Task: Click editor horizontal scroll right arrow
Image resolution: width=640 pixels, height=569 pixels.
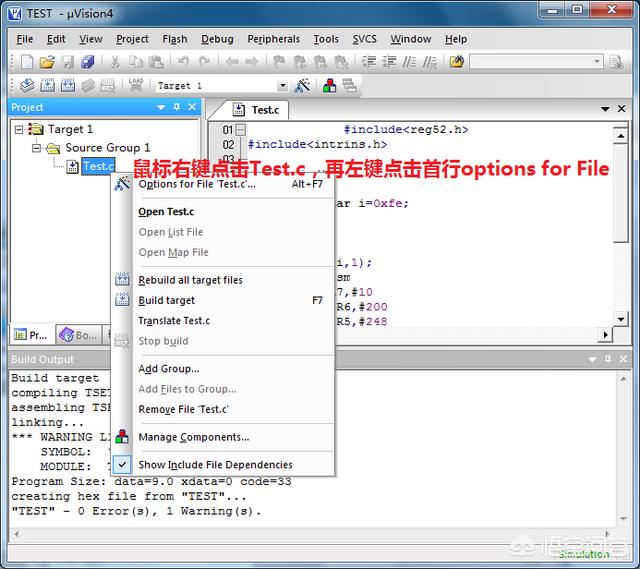Action: (606, 335)
